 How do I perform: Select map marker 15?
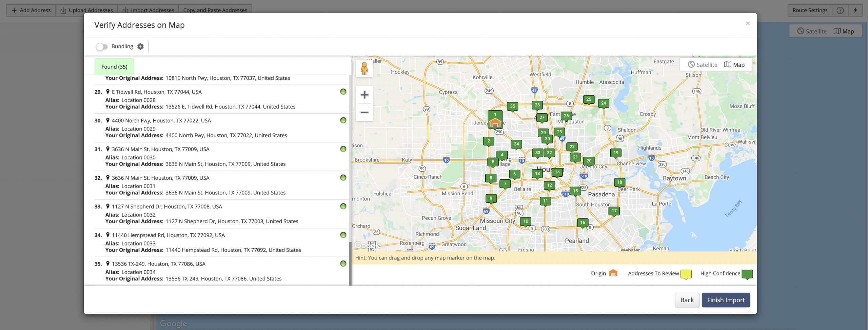pos(575,191)
